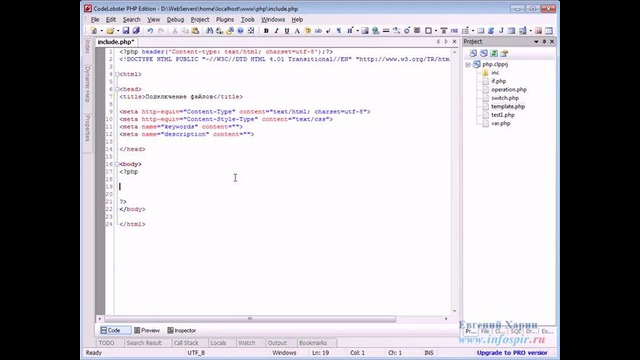Open the Tools menu
Viewport: 640px width, 360px height.
click(x=247, y=20)
